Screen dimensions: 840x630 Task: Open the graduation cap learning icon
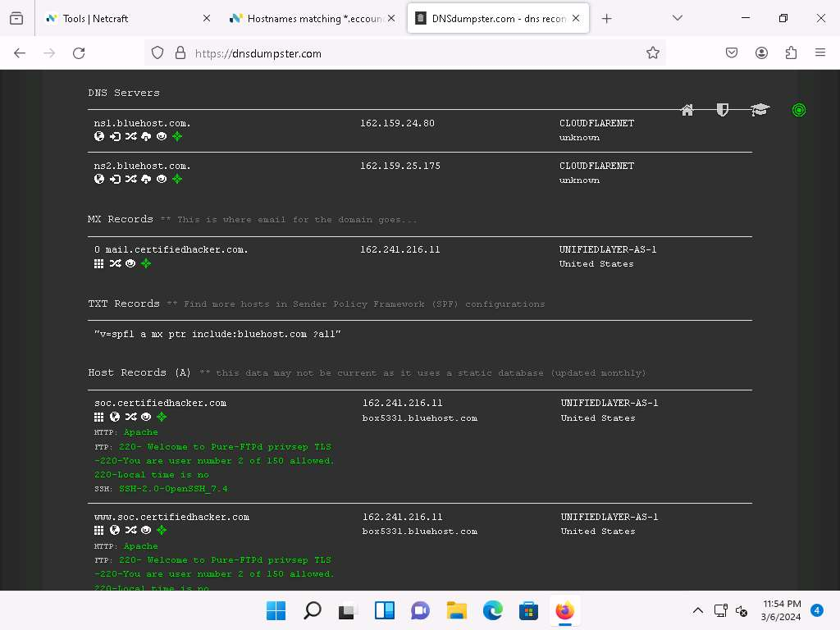click(x=760, y=110)
